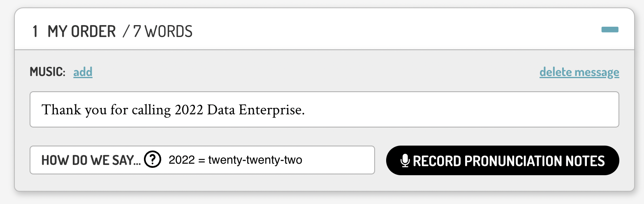Screen dimensions: 644x204
Task: Collapse the My Order panel with minus icon
Action: point(610,30)
